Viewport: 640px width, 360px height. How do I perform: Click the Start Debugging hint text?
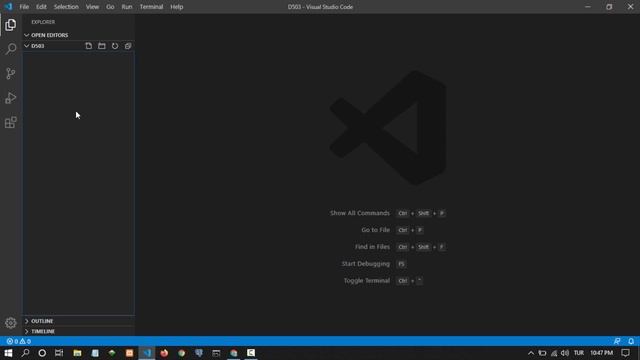click(x=366, y=264)
